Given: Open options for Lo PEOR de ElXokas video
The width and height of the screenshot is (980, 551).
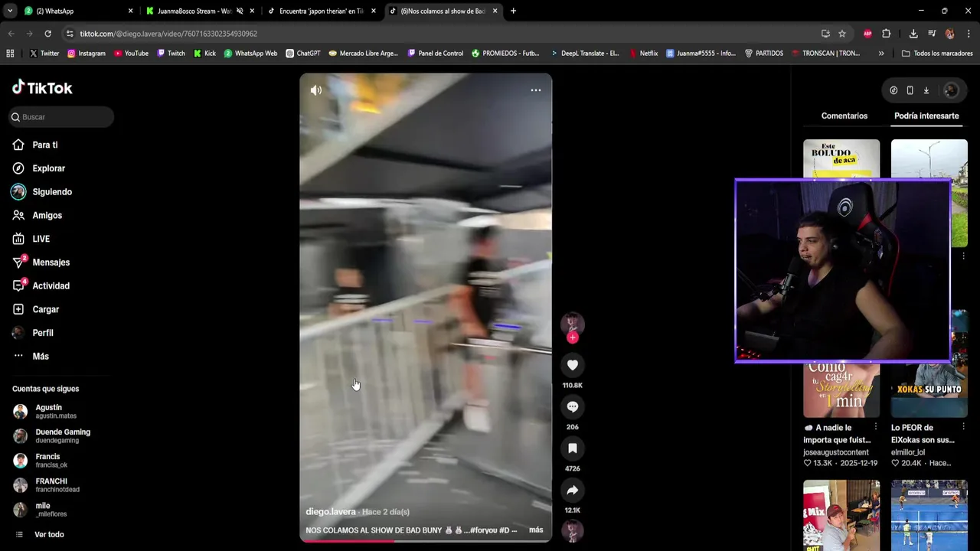Looking at the screenshot, I should tap(963, 427).
